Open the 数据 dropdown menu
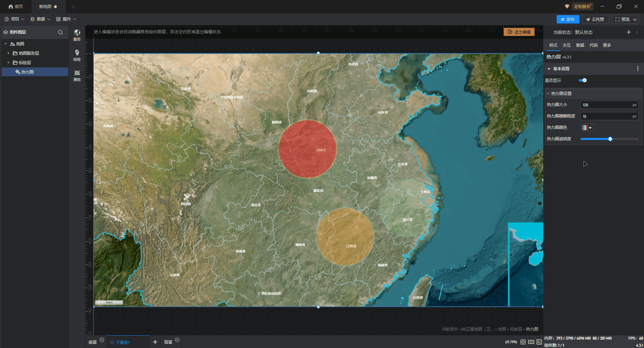 click(40, 19)
